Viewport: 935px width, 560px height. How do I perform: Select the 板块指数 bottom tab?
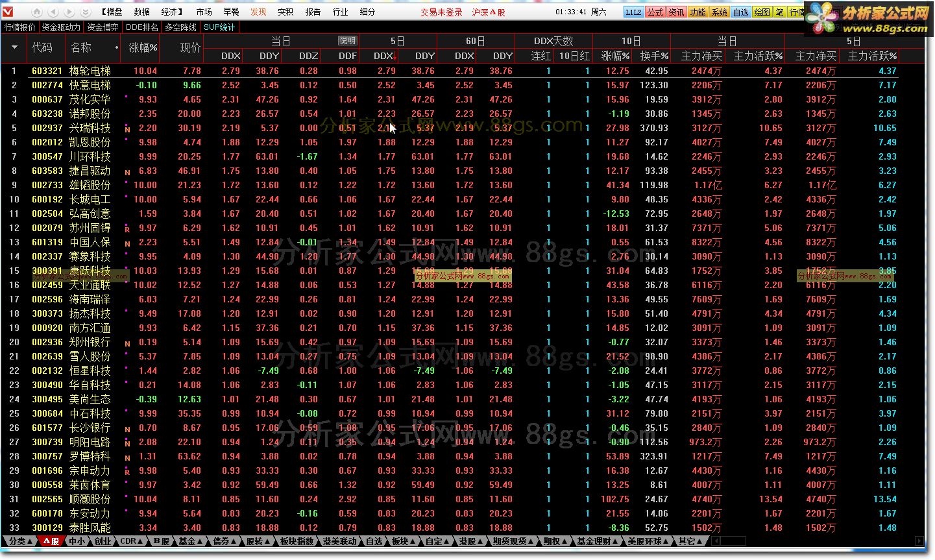click(x=297, y=541)
